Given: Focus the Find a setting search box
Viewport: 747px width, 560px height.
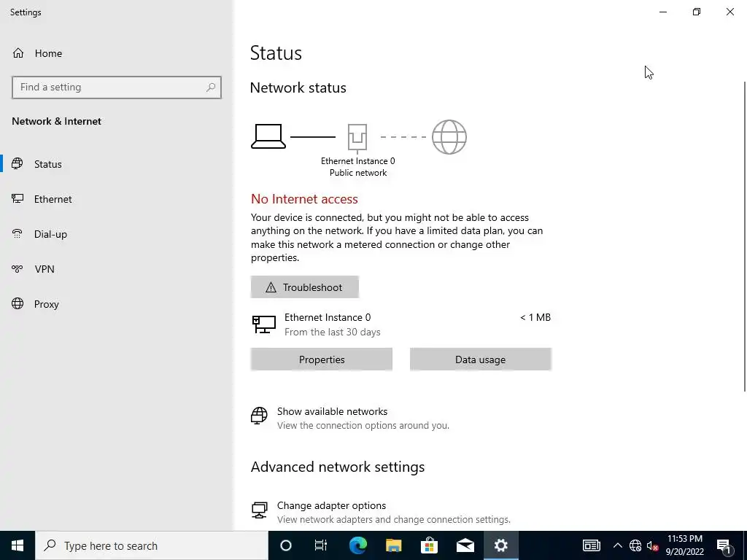Looking at the screenshot, I should (116, 87).
